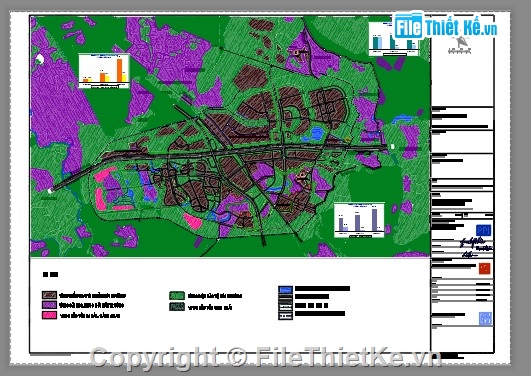Click the purple legend swatch
Screen dimensions: 531x376
tap(49, 305)
